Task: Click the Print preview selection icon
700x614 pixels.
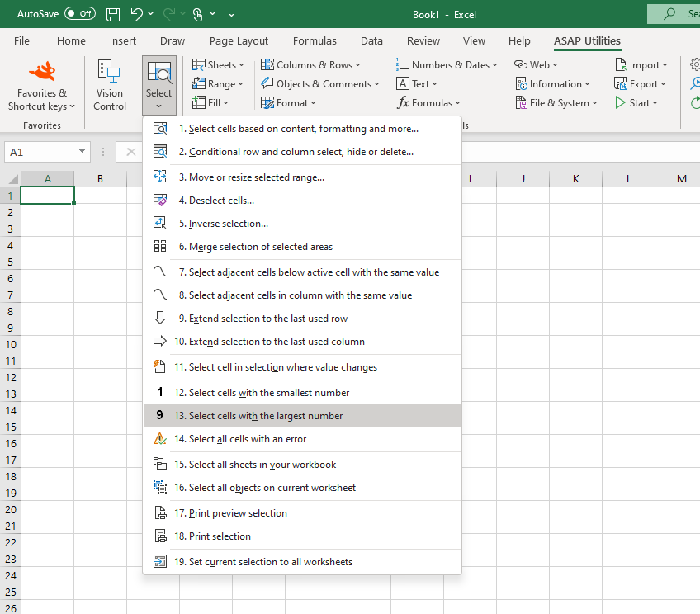Action: [160, 512]
